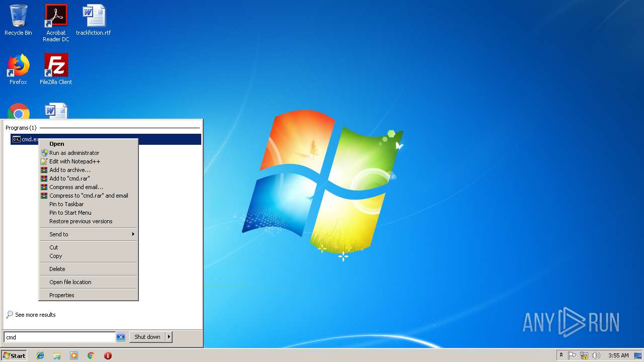Open Windows Media Player from taskbar
The width and height of the screenshot is (644, 362).
(x=74, y=355)
